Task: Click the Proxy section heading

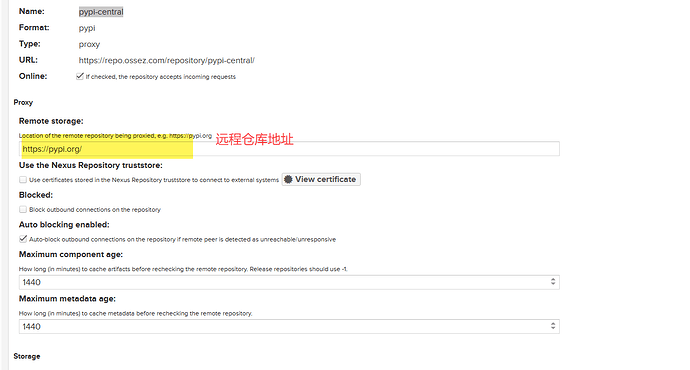Action: click(23, 102)
